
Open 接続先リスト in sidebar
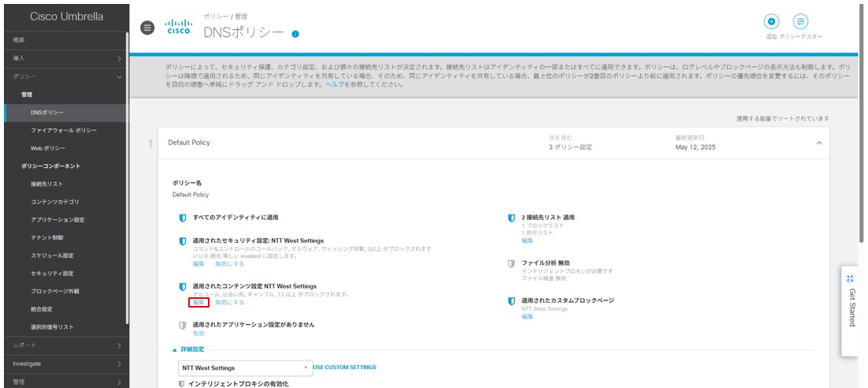click(x=46, y=184)
